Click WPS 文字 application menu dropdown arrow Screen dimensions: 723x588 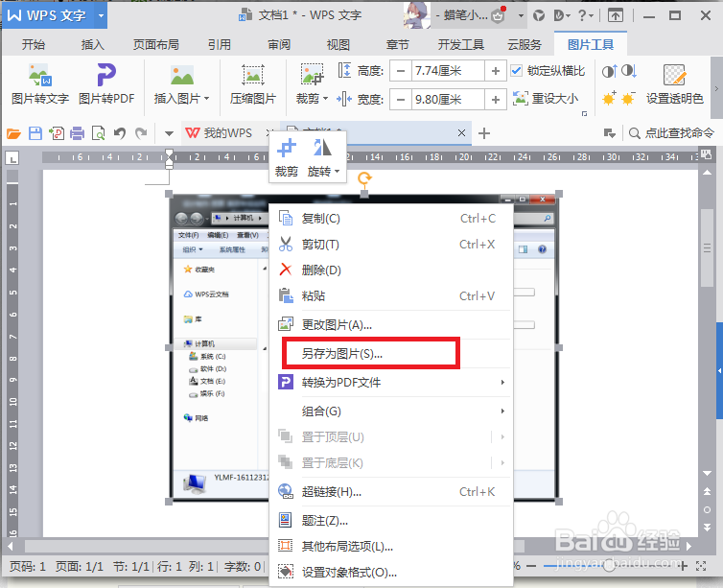coord(101,15)
